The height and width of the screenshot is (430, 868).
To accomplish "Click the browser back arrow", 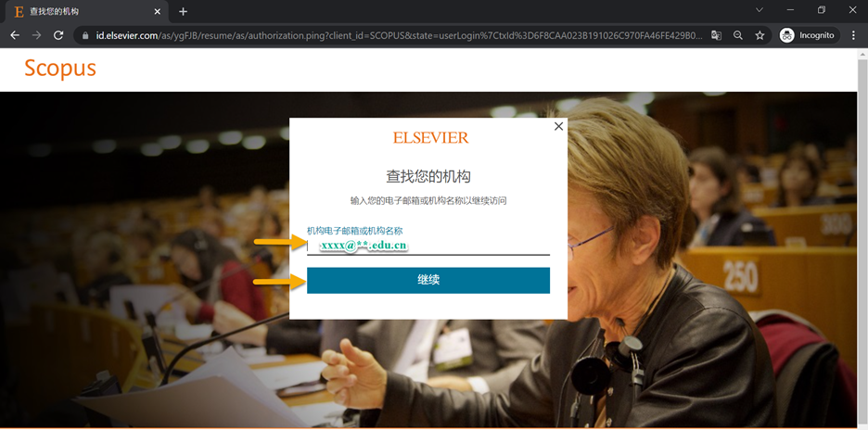I will (15, 35).
